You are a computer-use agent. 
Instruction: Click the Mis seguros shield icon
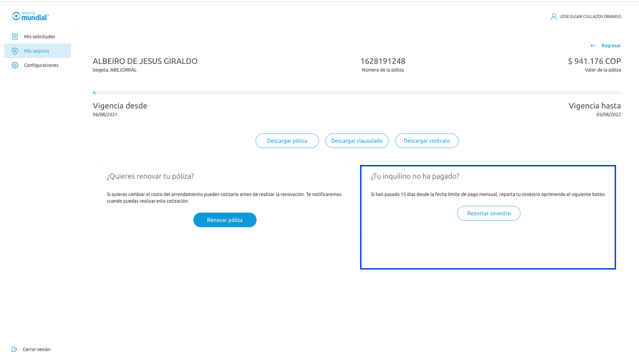tap(15, 51)
